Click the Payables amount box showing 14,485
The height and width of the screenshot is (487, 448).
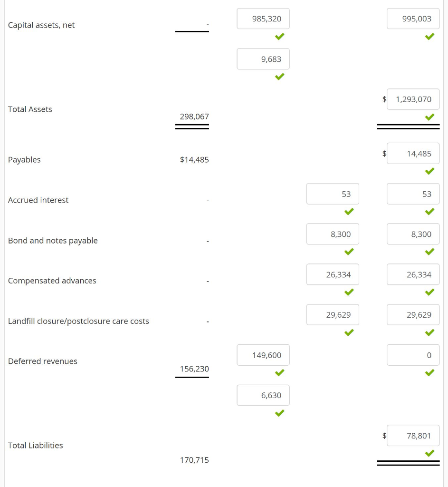pyautogui.click(x=413, y=153)
